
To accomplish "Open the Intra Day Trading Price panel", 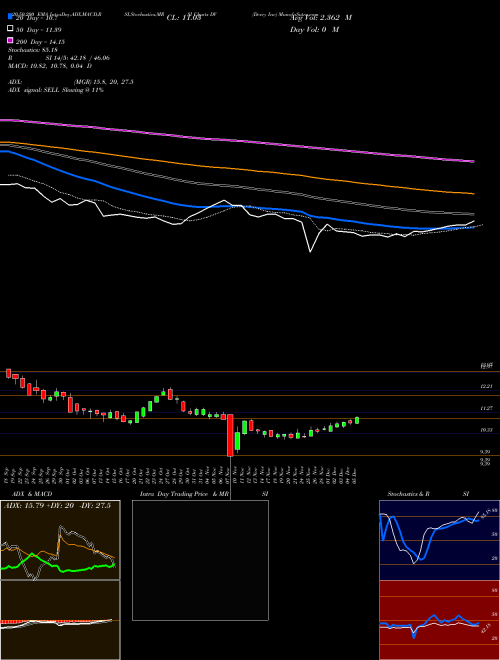I will pos(200,560).
